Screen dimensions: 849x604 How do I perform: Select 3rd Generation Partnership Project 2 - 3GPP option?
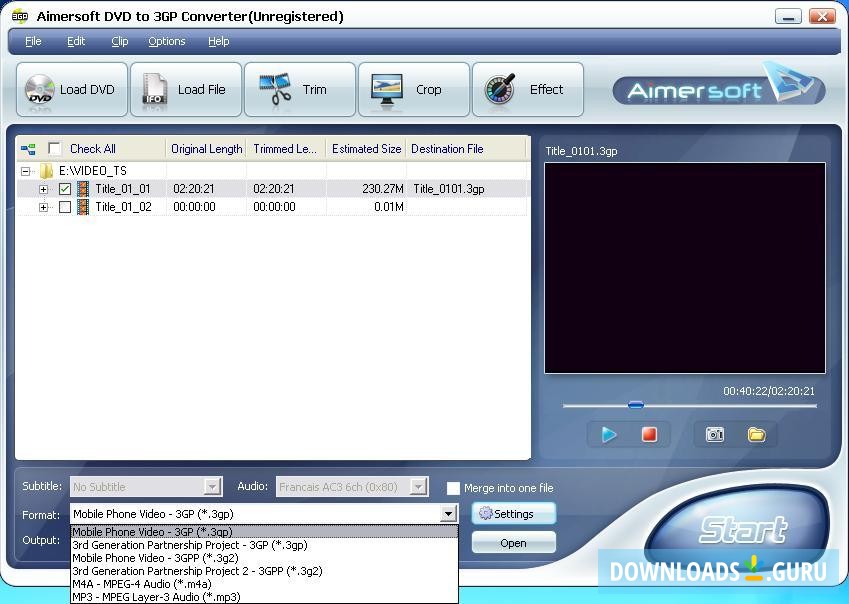pos(264,571)
